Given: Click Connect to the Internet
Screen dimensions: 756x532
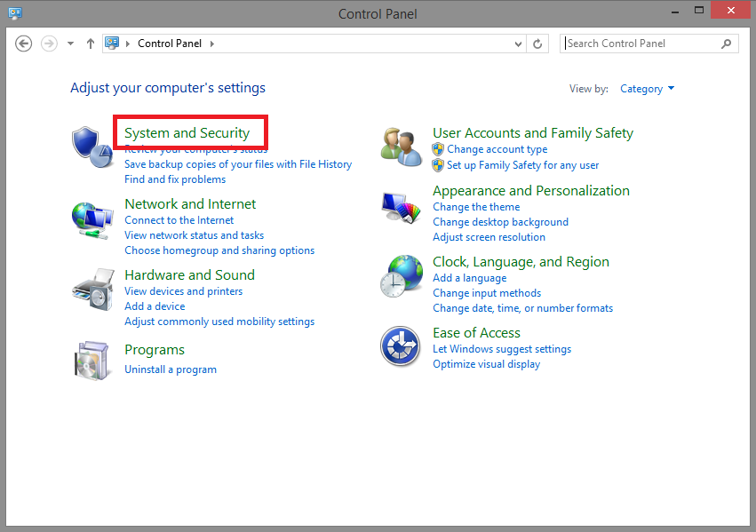Looking at the screenshot, I should [179, 220].
